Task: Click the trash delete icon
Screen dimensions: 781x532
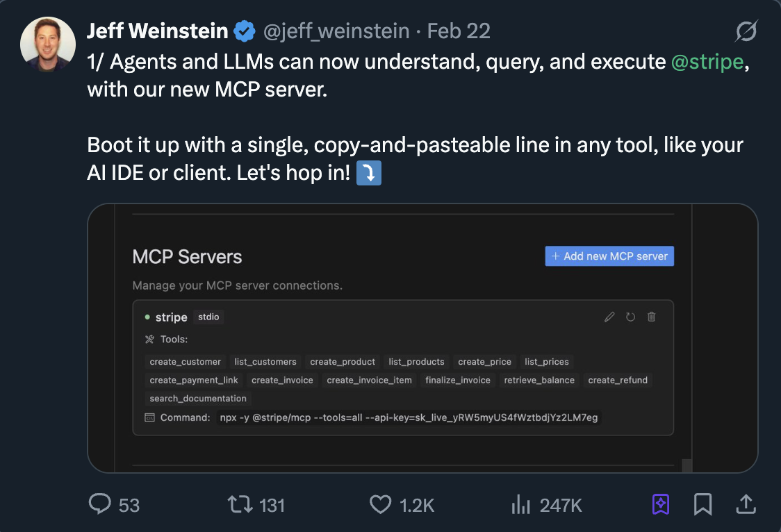Action: point(651,317)
